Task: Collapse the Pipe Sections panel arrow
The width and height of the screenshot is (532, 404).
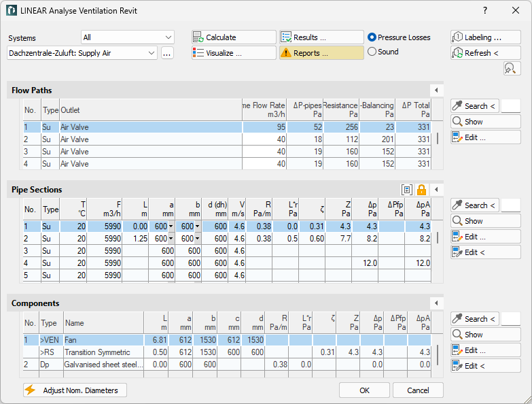Action: click(x=436, y=190)
